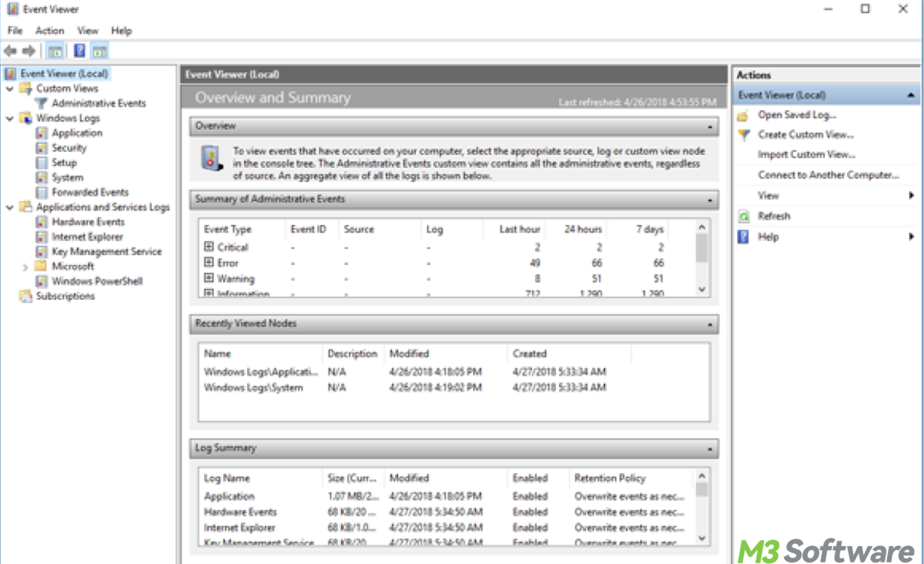The width and height of the screenshot is (924, 564).
Task: Click the Back arrow toolbar icon
Action: (10, 52)
